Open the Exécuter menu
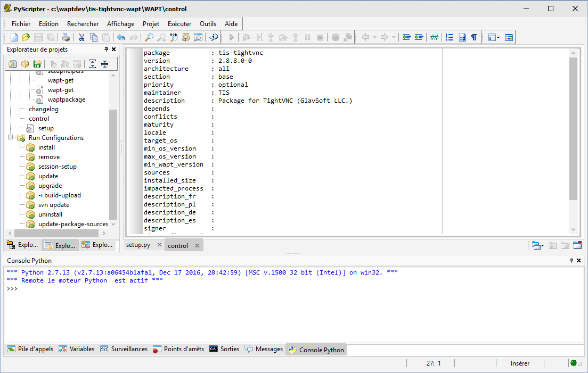Viewport: 588px width, 373px height. point(179,23)
